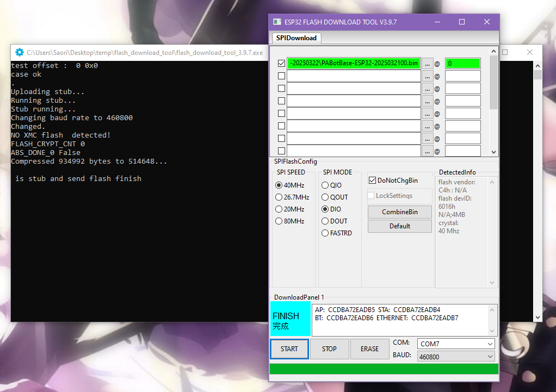Screen dimensions: 556x392
Task: Minimize the ESP32 Flash Download Tool window
Action: pos(437,22)
